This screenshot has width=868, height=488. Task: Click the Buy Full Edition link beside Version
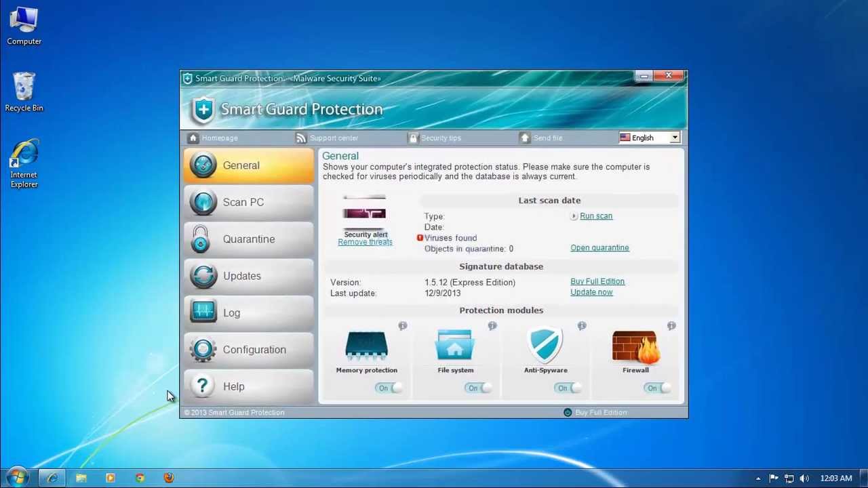[597, 281]
